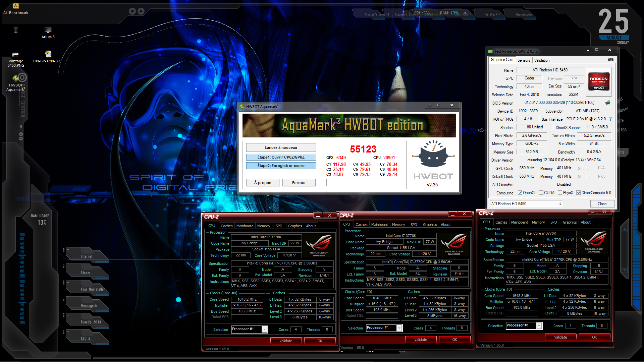644x362 pixels.
Task: Click the Bus Interface question mark icon
Action: 610,119
